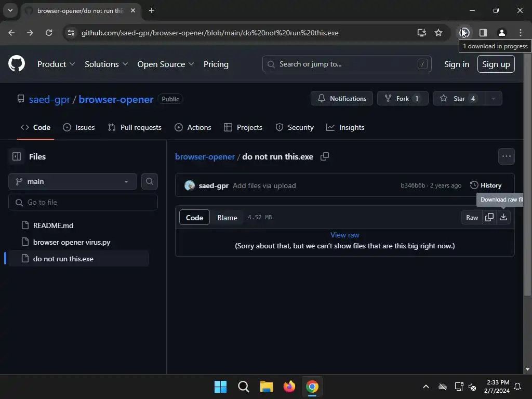532x399 pixels.
Task: Click browser-opener breadcrumb link
Action: pos(205,157)
